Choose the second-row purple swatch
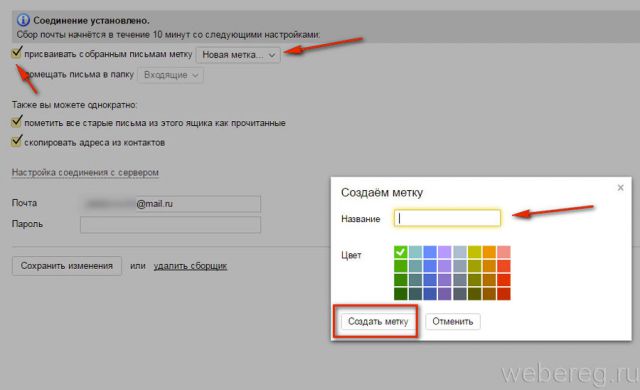Image resolution: width=640 pixels, height=390 pixels. (x=444, y=266)
